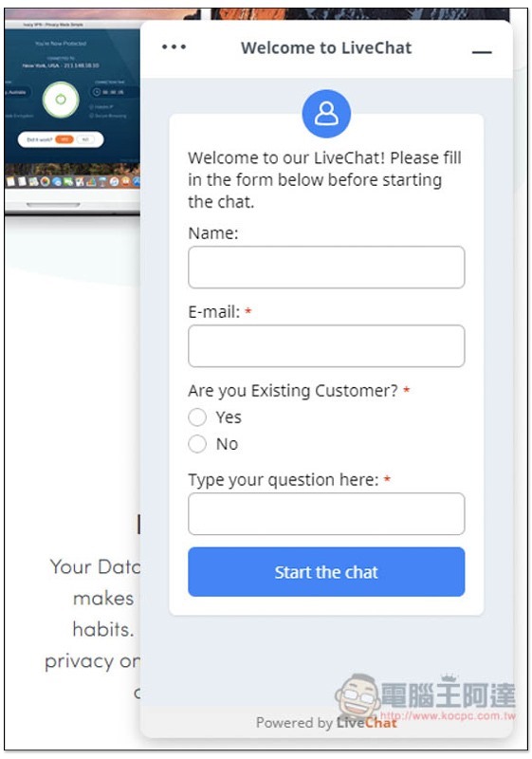Click the Start the chat button
532x759 pixels.
point(326,572)
